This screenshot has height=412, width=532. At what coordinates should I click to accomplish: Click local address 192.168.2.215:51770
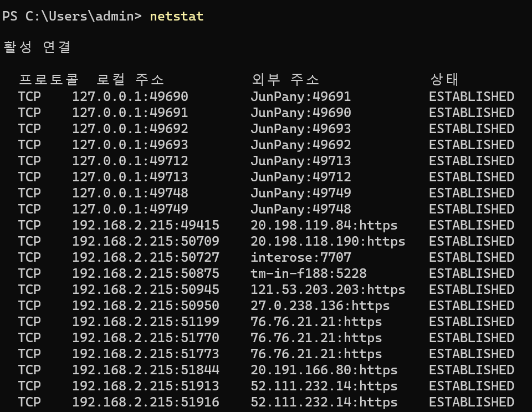click(146, 338)
